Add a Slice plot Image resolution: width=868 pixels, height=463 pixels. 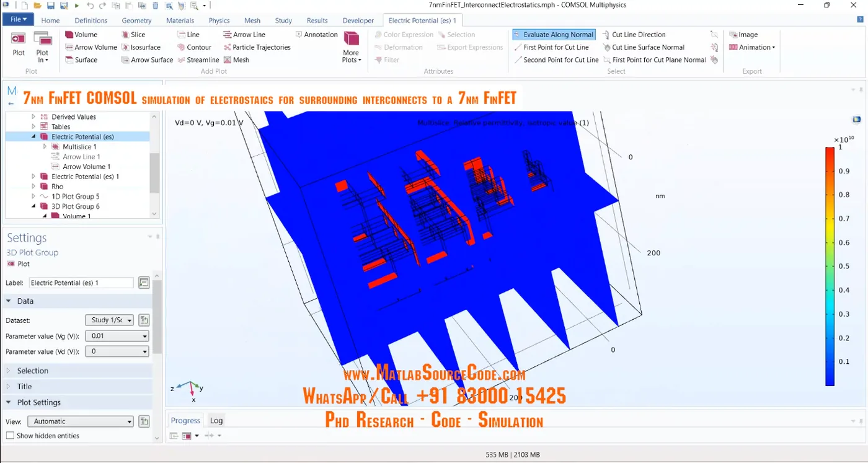click(133, 35)
